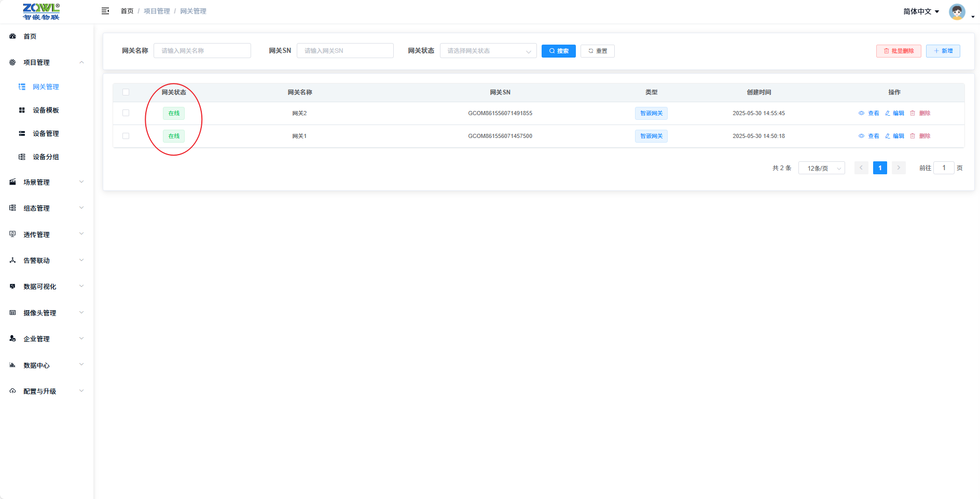Open the 12条/页 page size dropdown

tap(821, 168)
